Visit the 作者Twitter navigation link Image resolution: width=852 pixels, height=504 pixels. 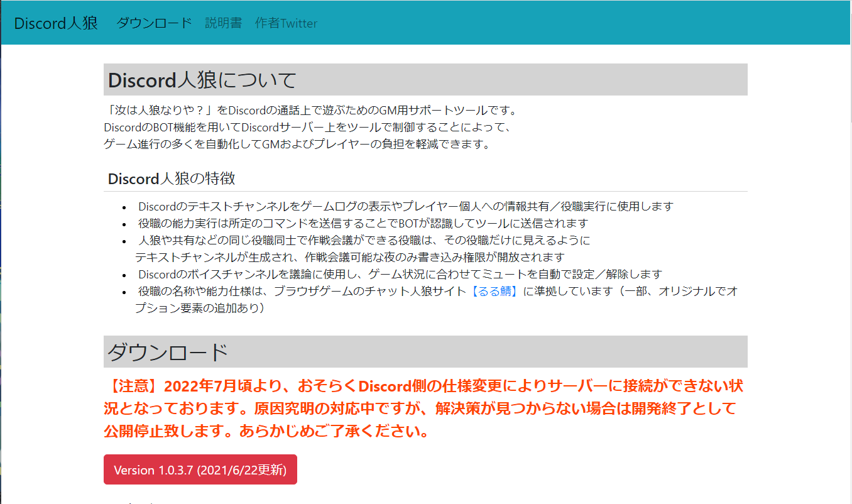point(286,23)
